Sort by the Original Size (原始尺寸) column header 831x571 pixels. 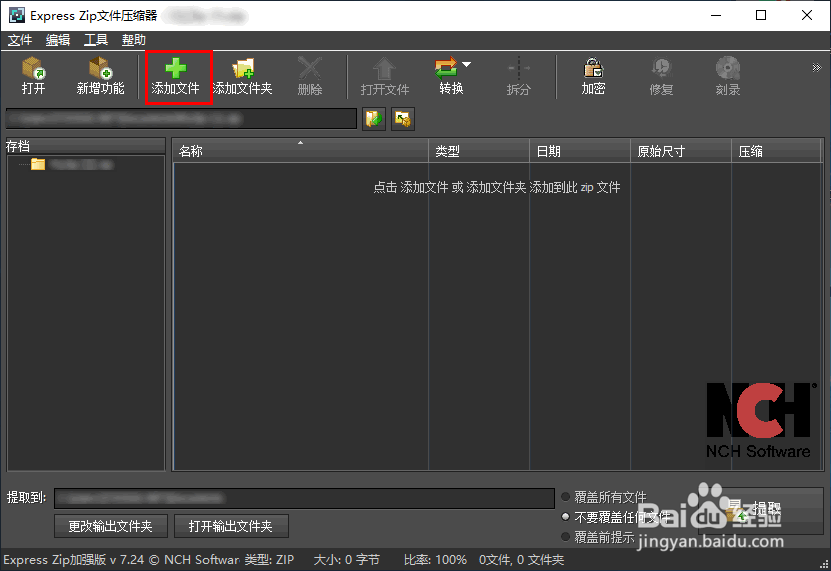[x=681, y=151]
